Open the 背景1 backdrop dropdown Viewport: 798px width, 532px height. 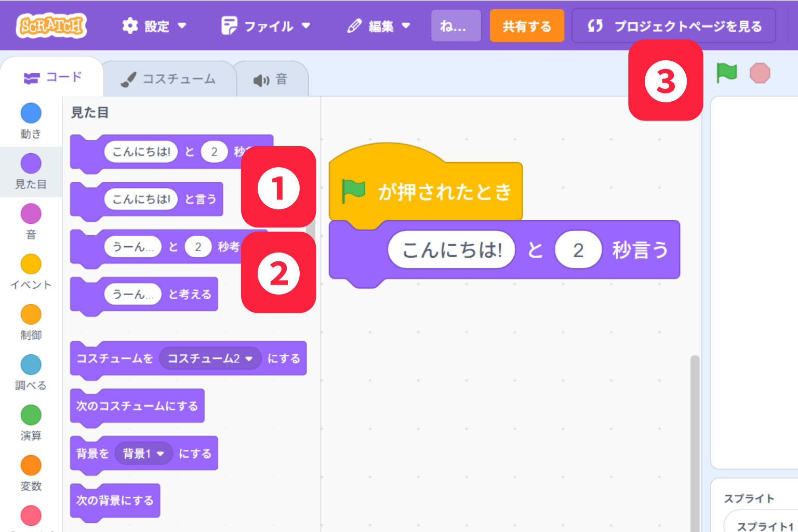[144, 453]
